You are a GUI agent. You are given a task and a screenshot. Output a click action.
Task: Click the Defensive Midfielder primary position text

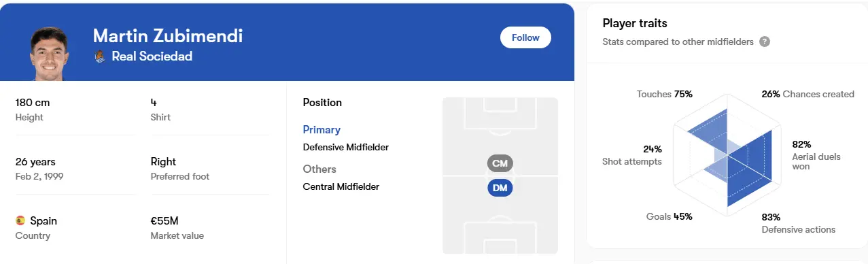[x=346, y=147]
